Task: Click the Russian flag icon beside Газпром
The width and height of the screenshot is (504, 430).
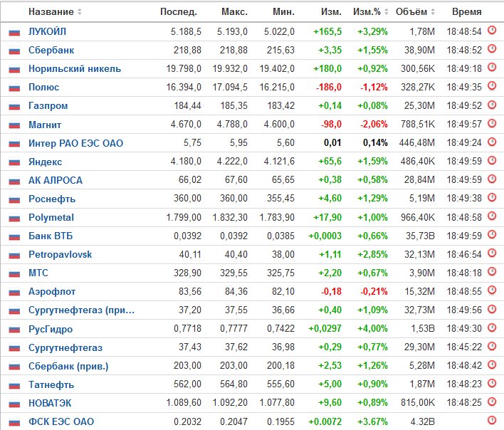Action: coord(14,106)
